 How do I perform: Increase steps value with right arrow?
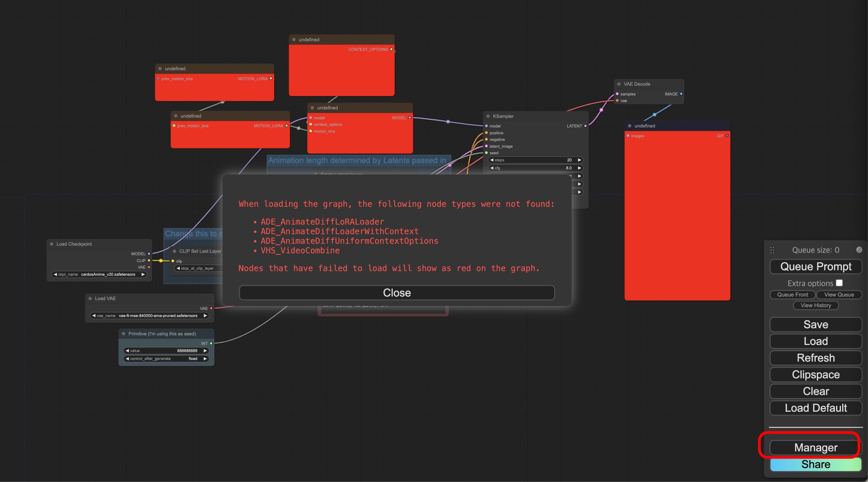coord(579,160)
